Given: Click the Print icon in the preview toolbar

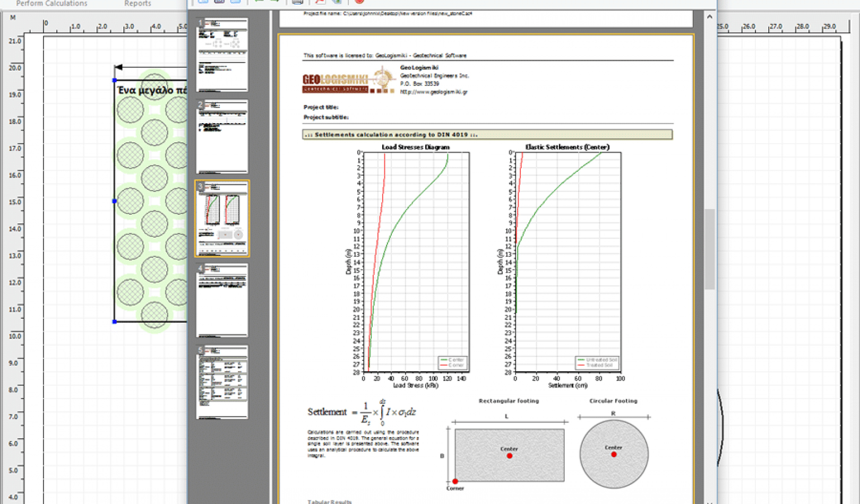Looking at the screenshot, I should [296, 2].
